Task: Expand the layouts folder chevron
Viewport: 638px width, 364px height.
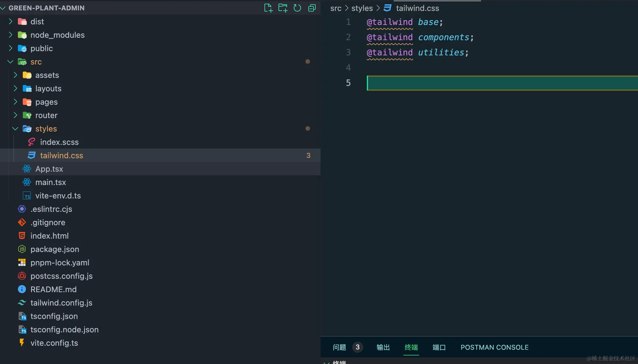Action: 15,88
